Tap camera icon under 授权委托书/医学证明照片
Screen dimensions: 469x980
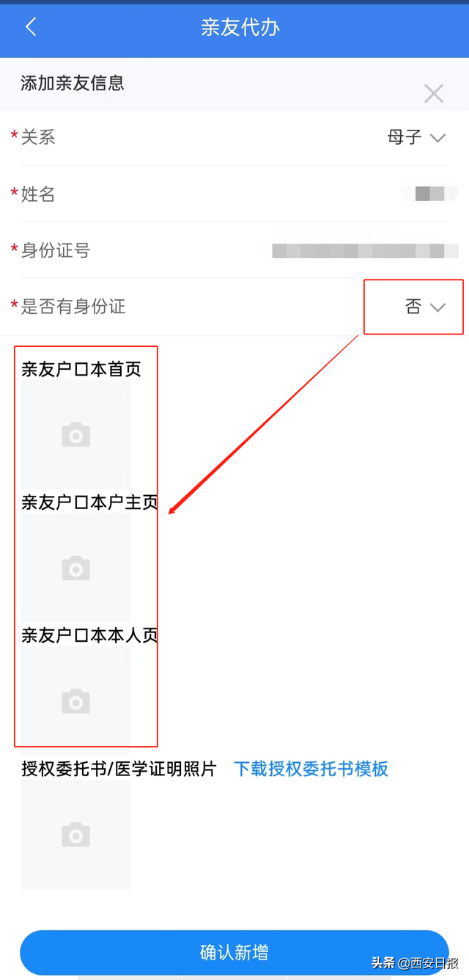click(x=75, y=835)
